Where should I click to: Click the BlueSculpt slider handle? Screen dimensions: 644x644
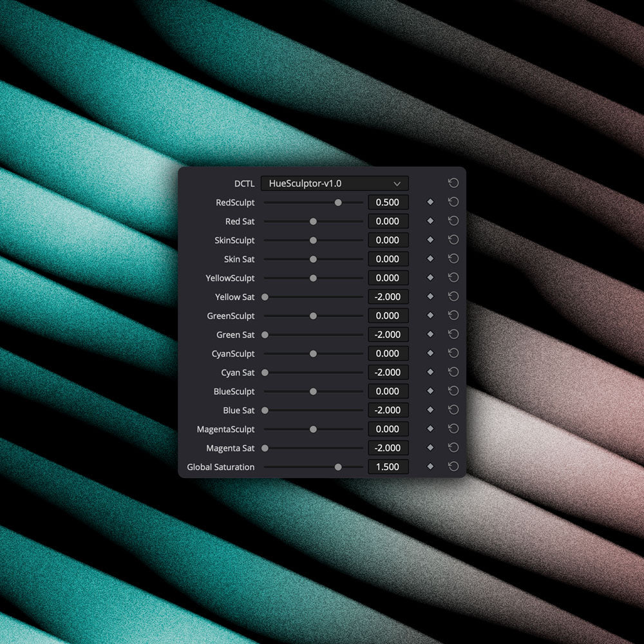(314, 392)
